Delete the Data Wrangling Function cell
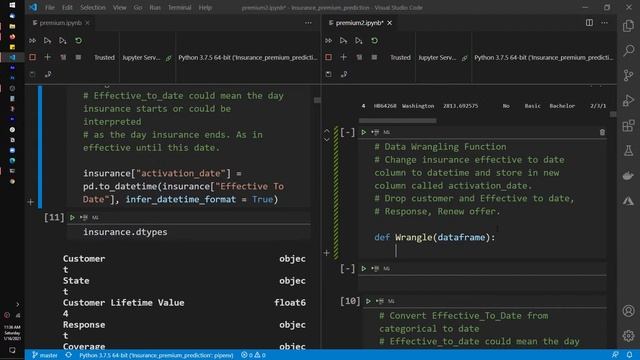The height and width of the screenshot is (360, 640). tap(602, 132)
